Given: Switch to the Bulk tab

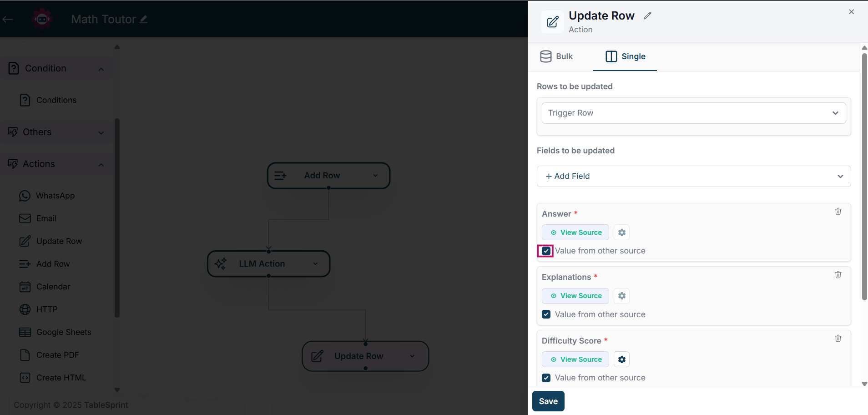Looking at the screenshot, I should [x=556, y=56].
